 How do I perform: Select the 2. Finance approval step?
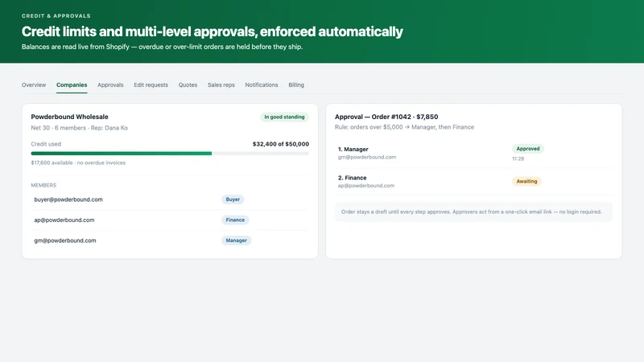point(473,182)
